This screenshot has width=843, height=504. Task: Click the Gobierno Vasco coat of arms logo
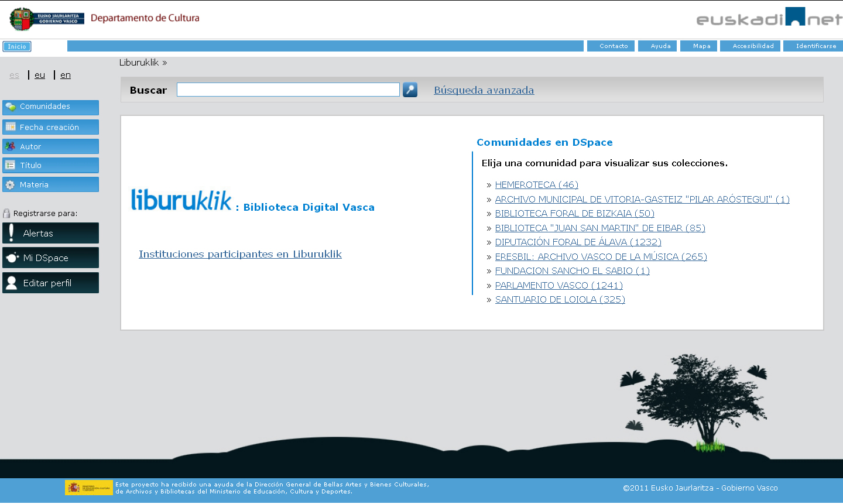[x=47, y=19]
